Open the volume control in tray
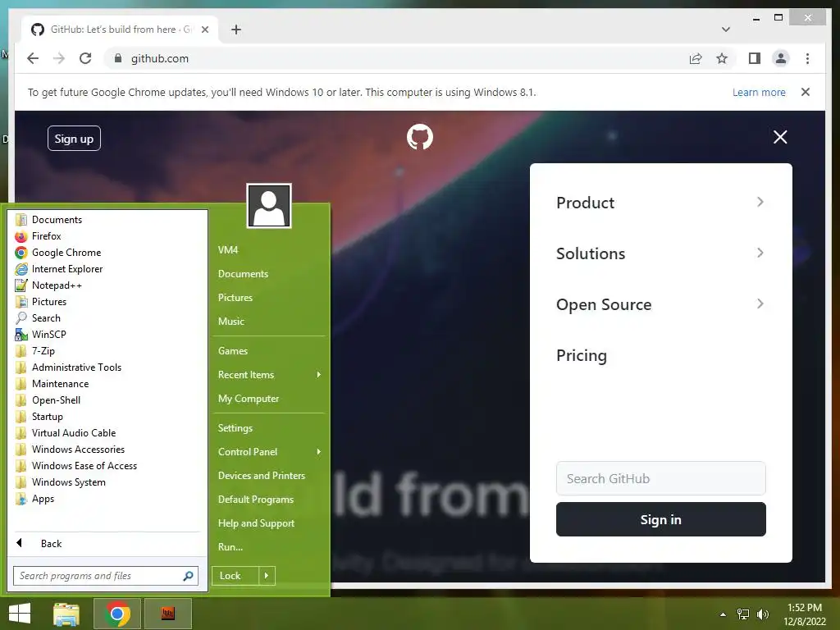 coord(763,614)
